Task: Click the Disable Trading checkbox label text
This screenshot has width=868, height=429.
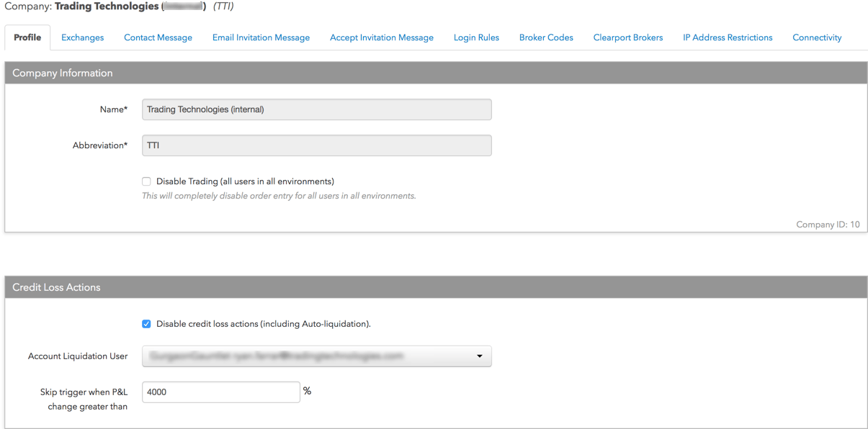Action: [245, 181]
